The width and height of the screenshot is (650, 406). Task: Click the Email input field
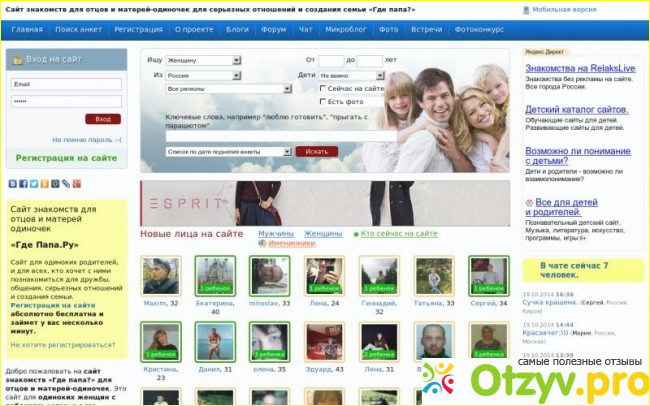66,84
